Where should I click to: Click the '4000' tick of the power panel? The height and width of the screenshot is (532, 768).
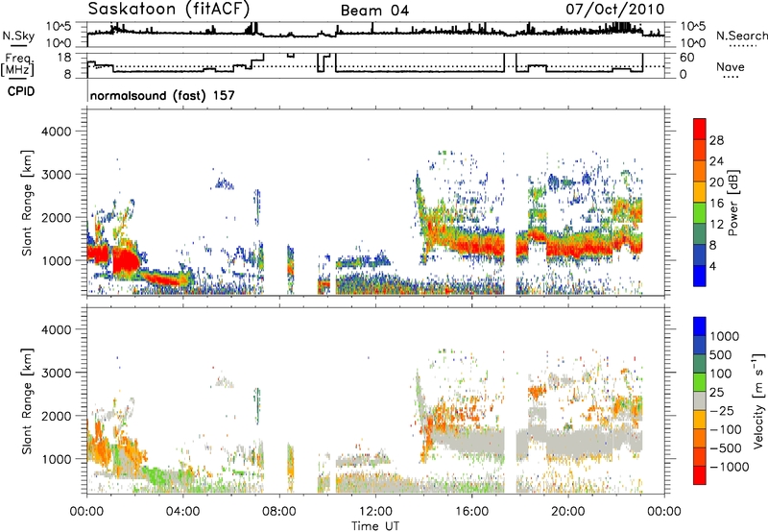[x=57, y=132]
